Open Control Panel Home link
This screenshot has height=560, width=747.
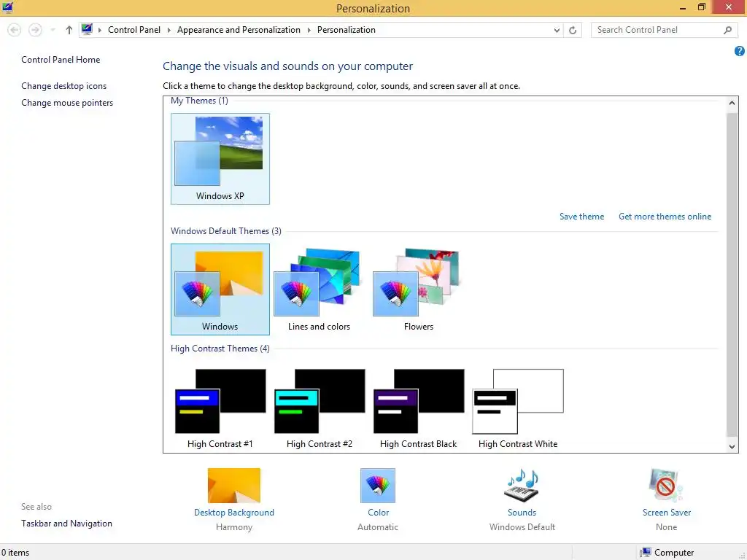61,60
